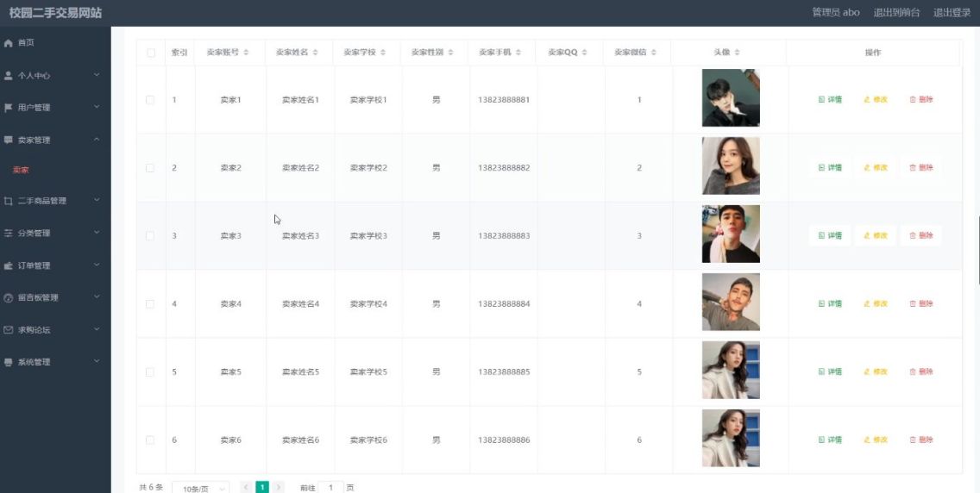
Task: Click 退出到前台 link
Action: click(x=896, y=12)
